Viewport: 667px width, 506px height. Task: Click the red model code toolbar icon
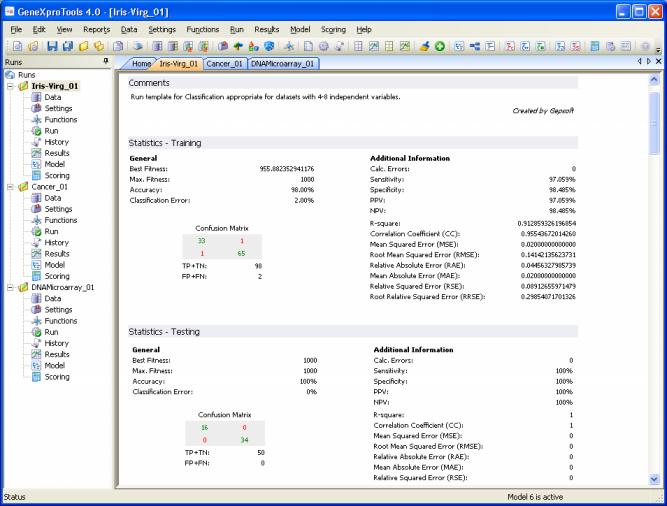(x=510, y=46)
